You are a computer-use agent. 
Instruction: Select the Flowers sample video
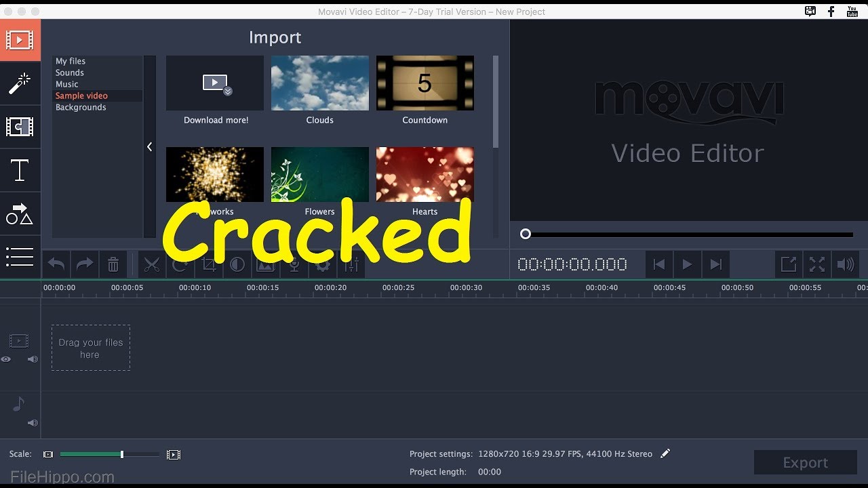tap(320, 175)
